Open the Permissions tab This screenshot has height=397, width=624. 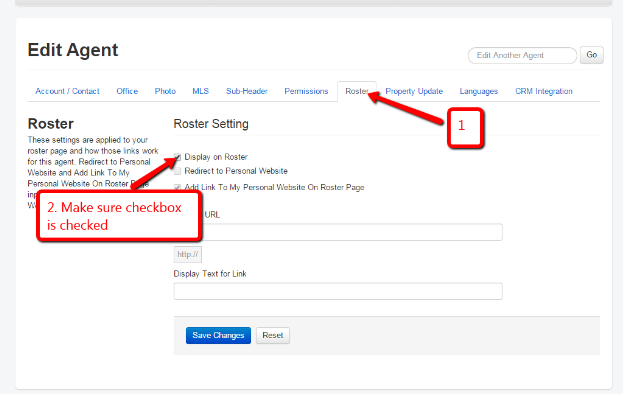click(306, 91)
